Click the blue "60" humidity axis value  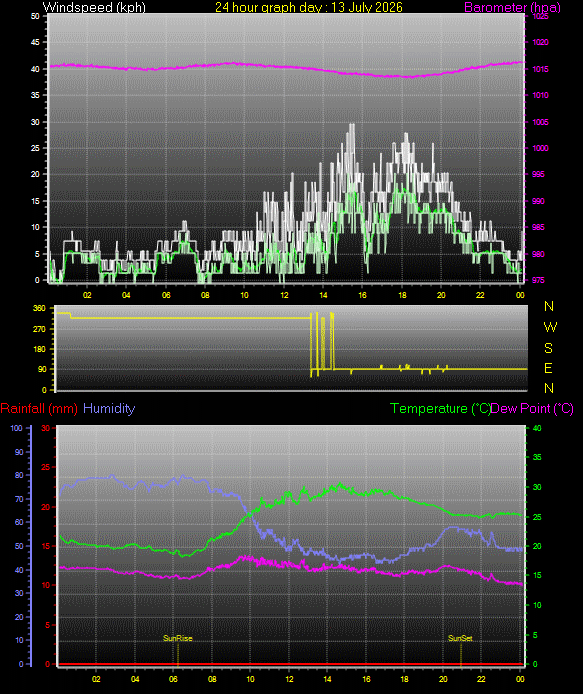(19, 522)
